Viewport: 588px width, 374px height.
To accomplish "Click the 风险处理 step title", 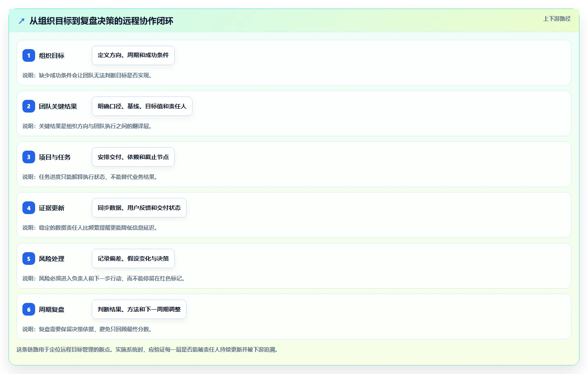I will [52, 258].
